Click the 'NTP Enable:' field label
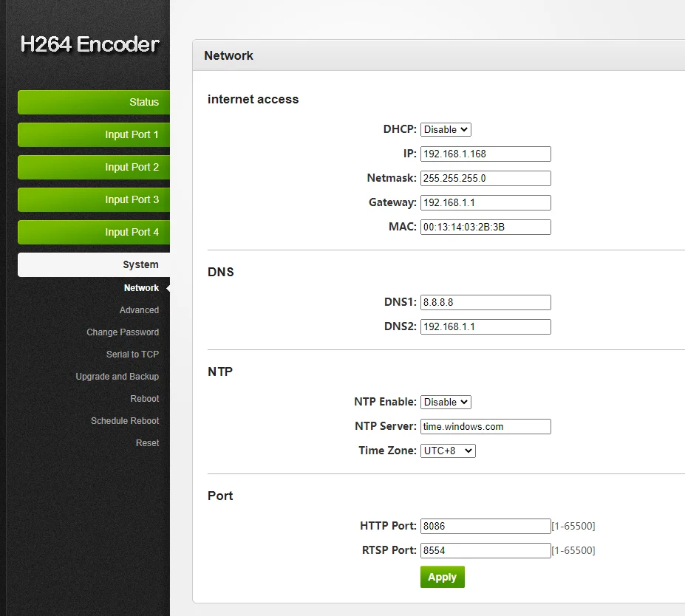This screenshot has width=685, height=616. pyautogui.click(x=385, y=402)
